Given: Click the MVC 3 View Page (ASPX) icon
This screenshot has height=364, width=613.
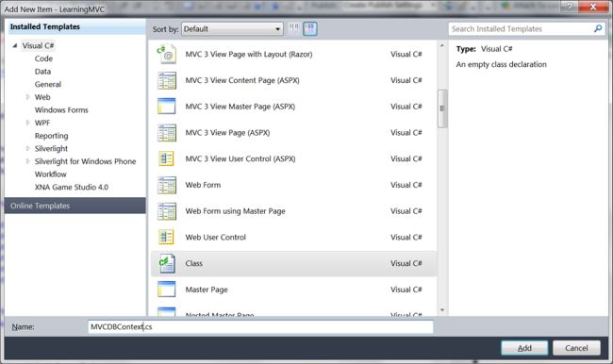Looking at the screenshot, I should tap(167, 133).
